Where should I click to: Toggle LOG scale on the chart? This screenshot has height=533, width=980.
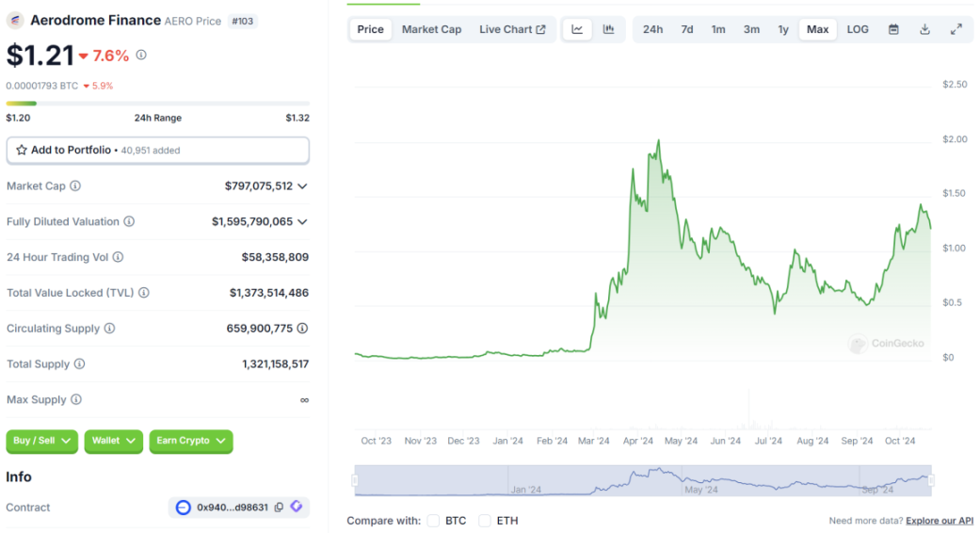[858, 29]
